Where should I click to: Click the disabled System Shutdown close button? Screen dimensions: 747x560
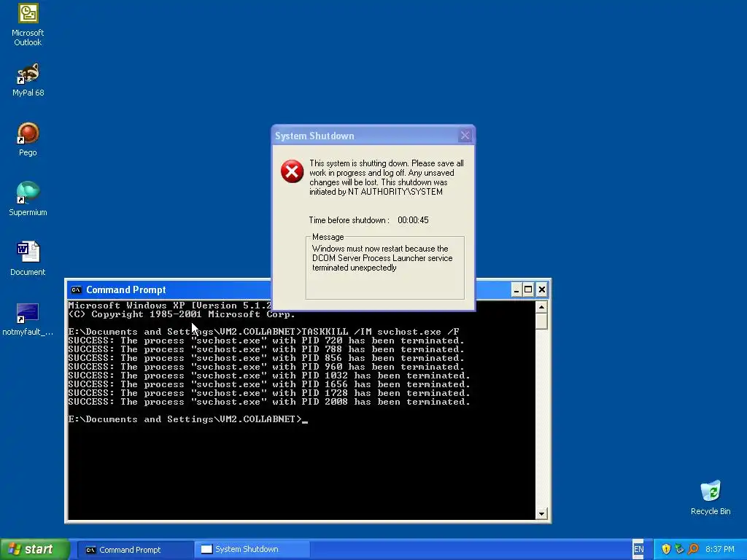465,136
